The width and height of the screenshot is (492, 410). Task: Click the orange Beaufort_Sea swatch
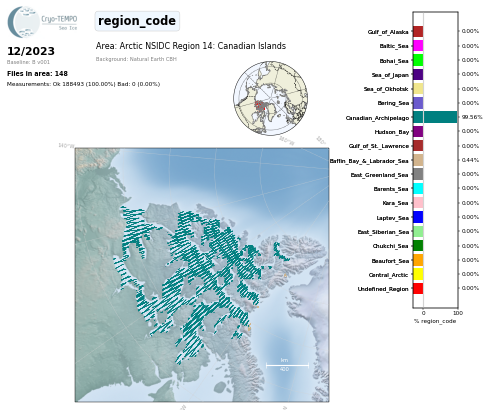point(418,260)
